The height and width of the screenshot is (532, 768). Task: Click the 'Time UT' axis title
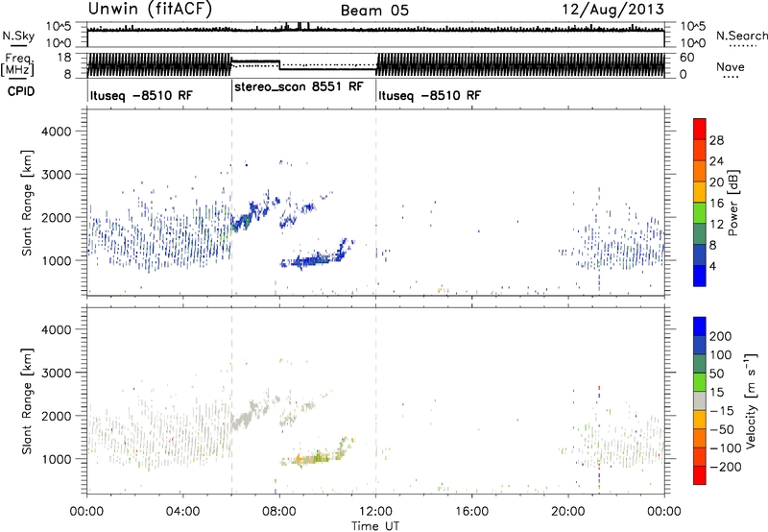375,525
